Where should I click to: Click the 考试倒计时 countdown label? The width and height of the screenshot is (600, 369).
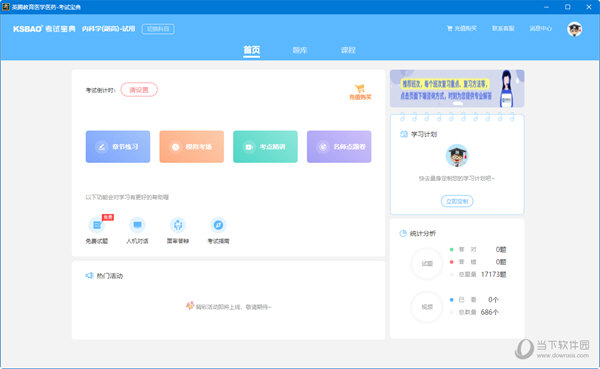tap(100, 90)
